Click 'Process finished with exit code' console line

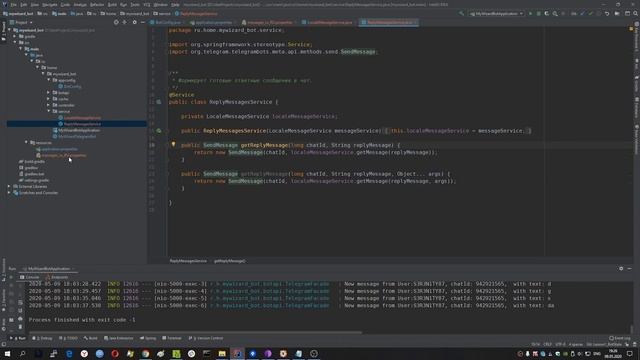tap(82, 320)
